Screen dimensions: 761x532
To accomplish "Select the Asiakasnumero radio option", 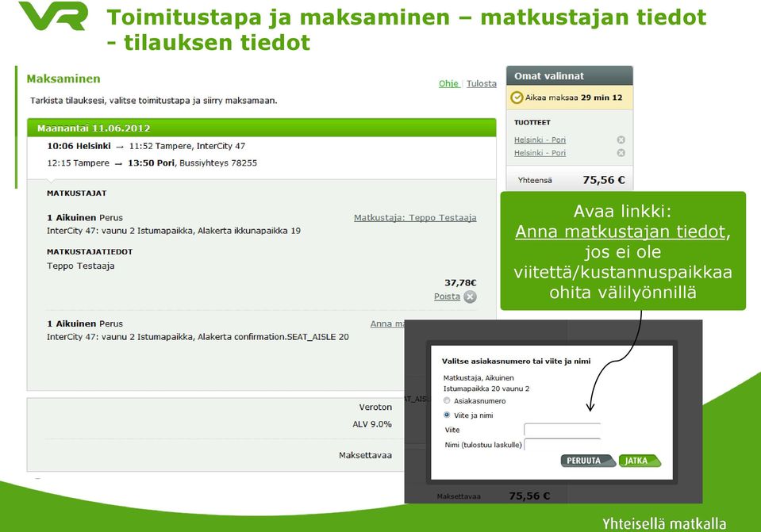I will tap(447, 400).
